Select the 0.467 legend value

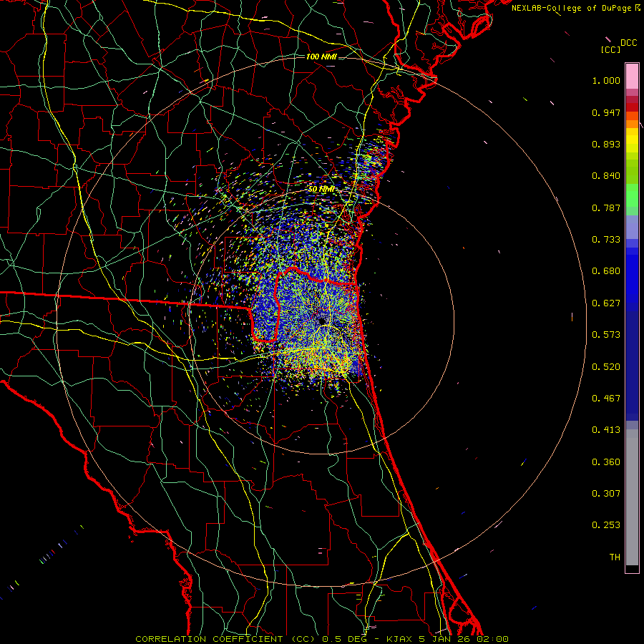(x=606, y=399)
